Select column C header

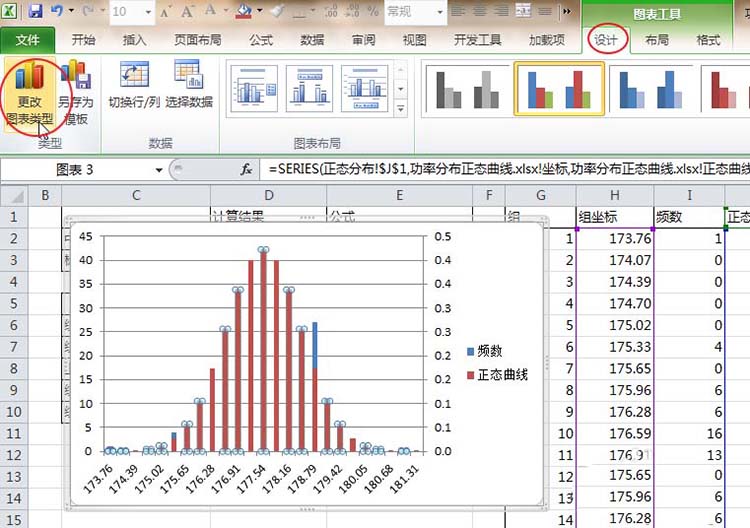coord(136,195)
